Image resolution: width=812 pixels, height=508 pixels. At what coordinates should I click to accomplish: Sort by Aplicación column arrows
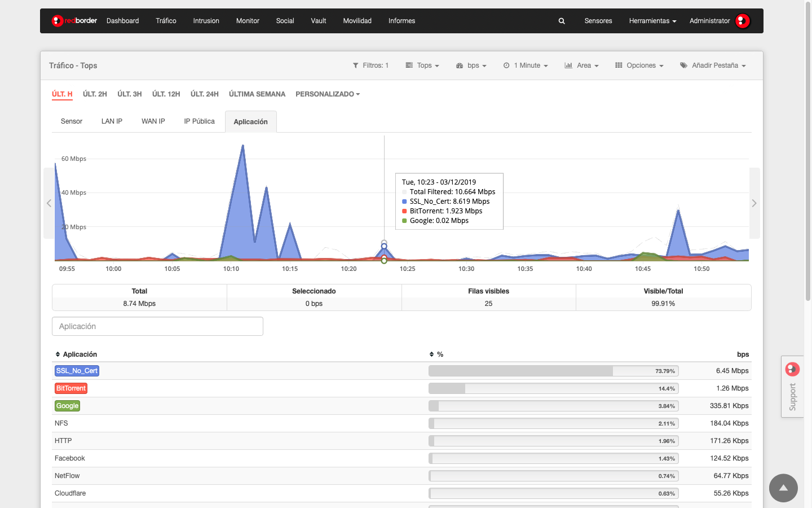58,354
